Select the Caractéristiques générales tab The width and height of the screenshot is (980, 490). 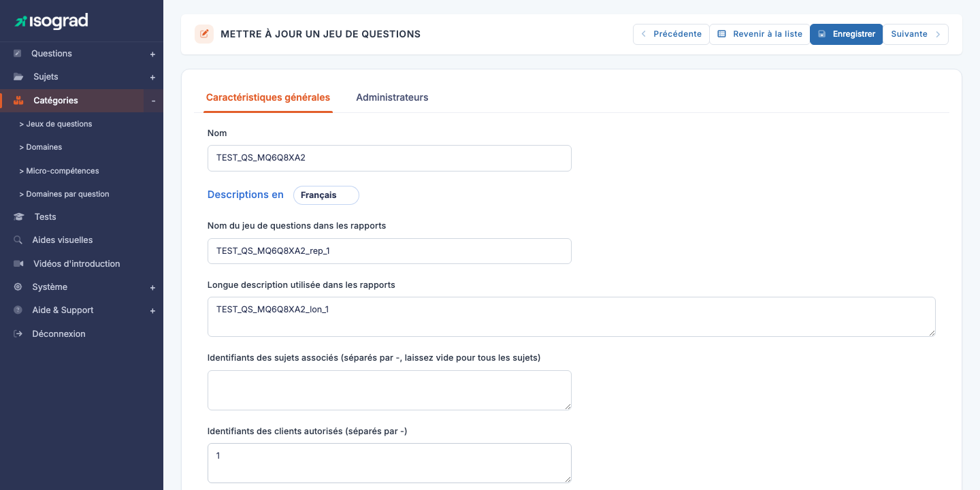[268, 97]
